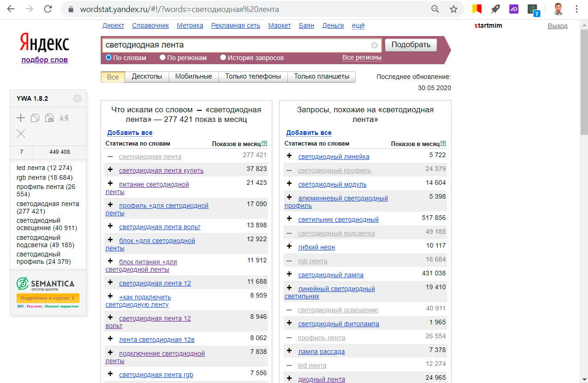
Task: Select 'История запросов' radio button
Action: [223, 58]
